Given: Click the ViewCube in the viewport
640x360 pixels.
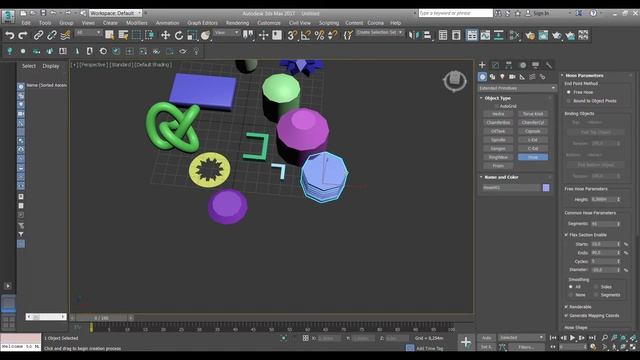Looking at the screenshot, I should tap(455, 80).
